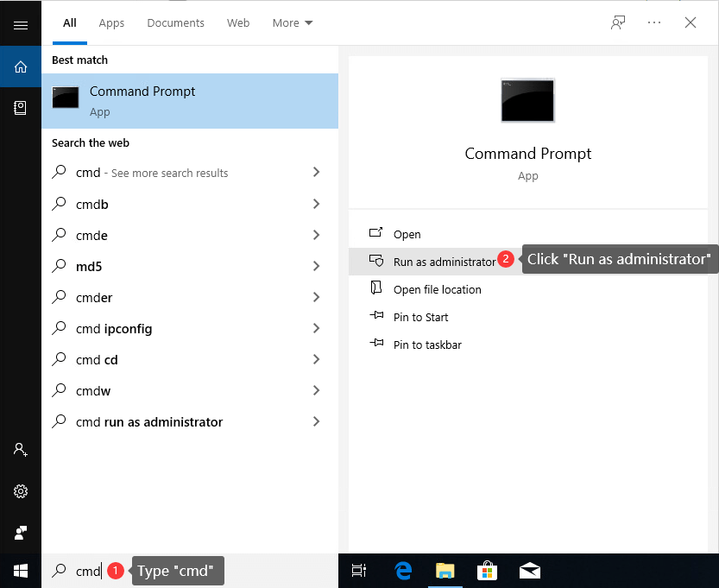
Task: Launch Microsoft Edge from taskbar
Action: (x=403, y=571)
